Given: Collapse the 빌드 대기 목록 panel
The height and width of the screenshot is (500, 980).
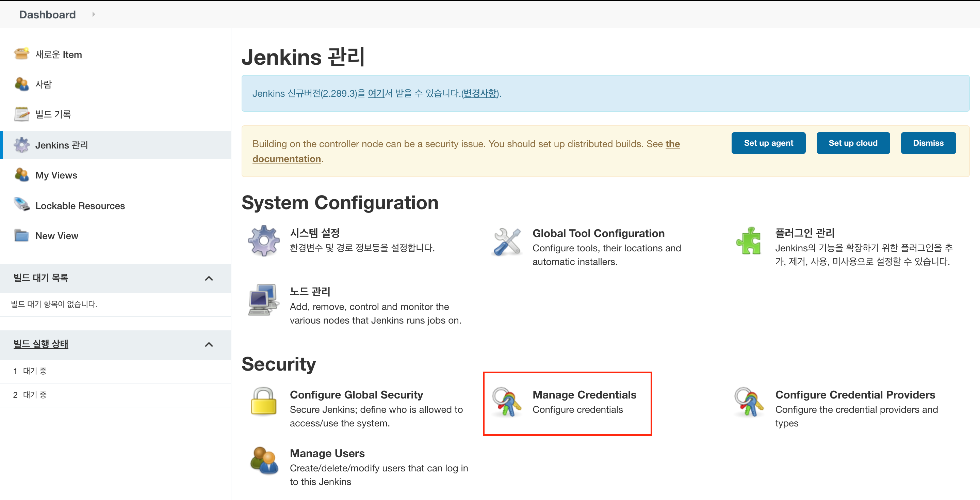Looking at the screenshot, I should pyautogui.click(x=209, y=278).
